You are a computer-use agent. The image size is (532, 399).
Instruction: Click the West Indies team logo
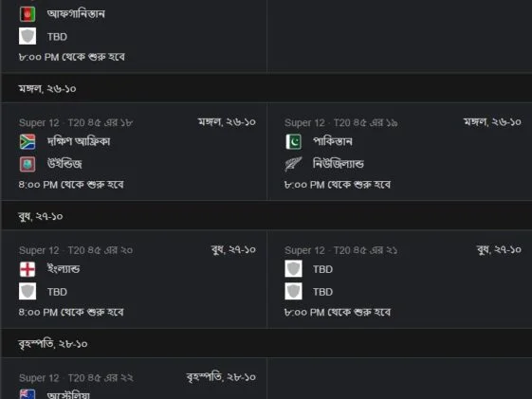[28, 164]
